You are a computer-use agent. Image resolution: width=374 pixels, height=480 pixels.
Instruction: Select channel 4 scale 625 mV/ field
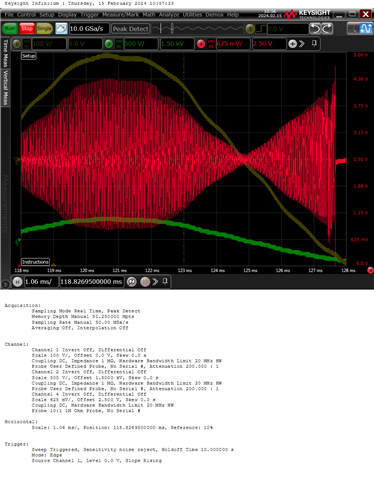[x=233, y=44]
